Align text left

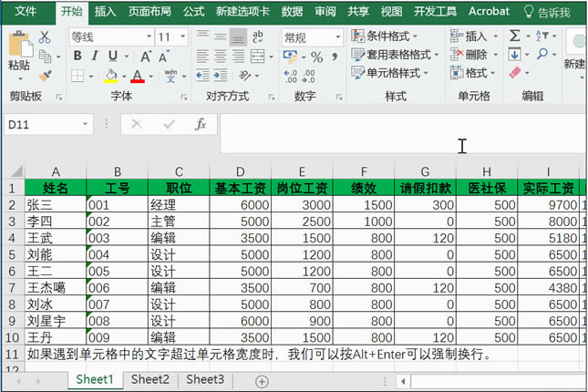click(202, 57)
